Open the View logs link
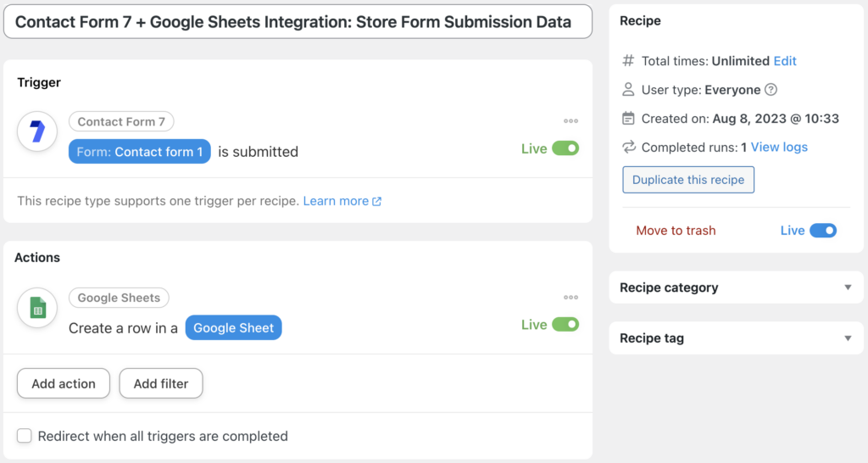This screenshot has height=463, width=868. (x=779, y=148)
